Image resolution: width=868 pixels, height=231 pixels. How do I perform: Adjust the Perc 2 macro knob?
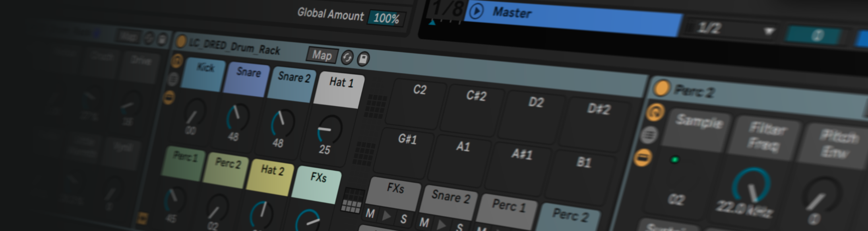pos(217,208)
